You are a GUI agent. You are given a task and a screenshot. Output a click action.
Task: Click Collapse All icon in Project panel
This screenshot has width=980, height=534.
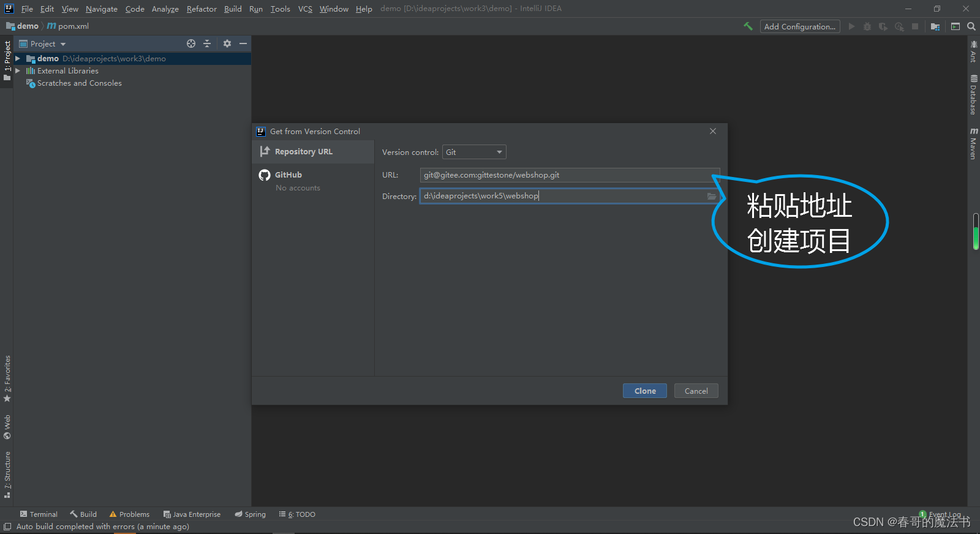[x=207, y=43]
